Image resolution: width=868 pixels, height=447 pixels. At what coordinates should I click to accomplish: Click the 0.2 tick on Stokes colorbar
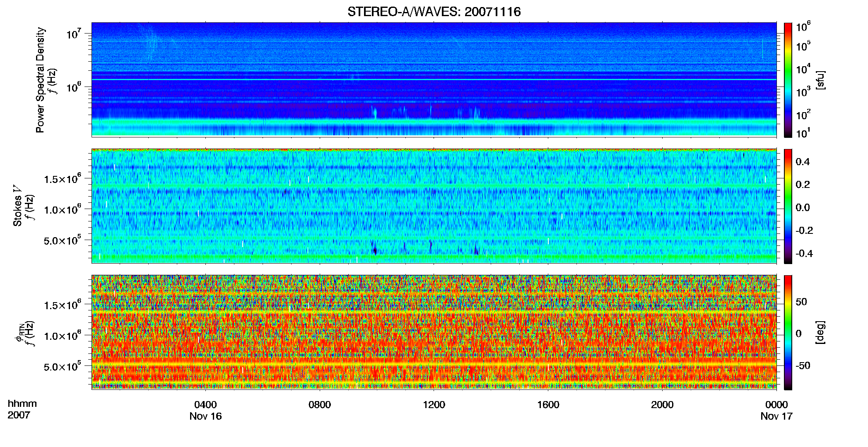tap(803, 185)
